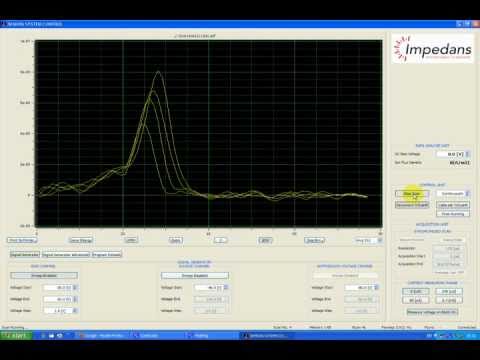The width and height of the screenshot is (480, 360).
Task: Click the voltage value field in the top right panel
Action: 450,154
